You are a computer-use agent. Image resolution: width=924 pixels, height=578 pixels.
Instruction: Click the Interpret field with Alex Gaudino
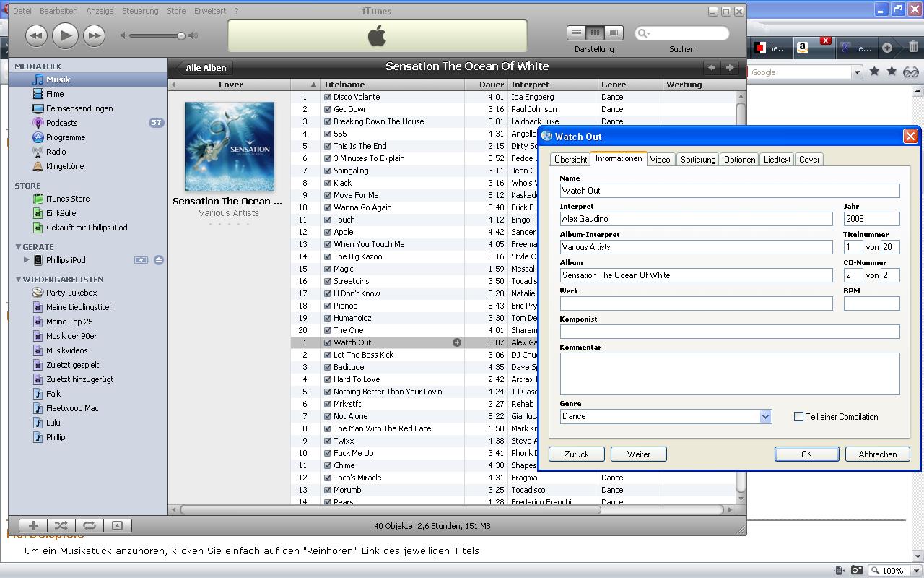click(696, 219)
